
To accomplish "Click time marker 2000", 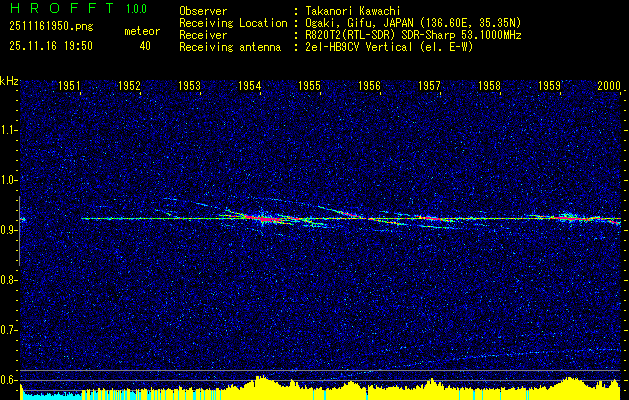I will tap(609, 85).
